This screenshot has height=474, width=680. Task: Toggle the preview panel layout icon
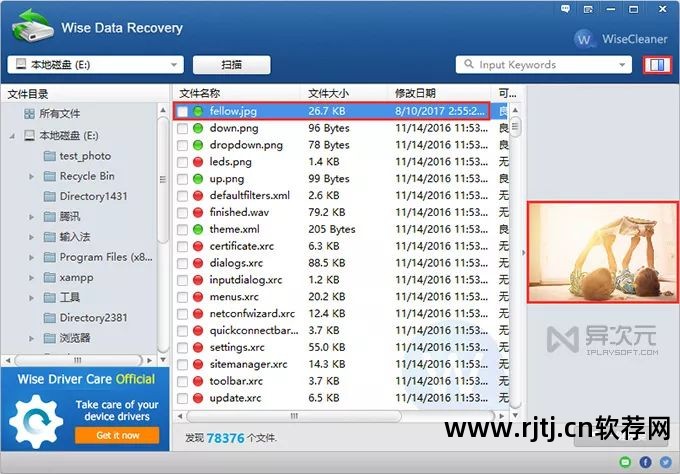[657, 65]
